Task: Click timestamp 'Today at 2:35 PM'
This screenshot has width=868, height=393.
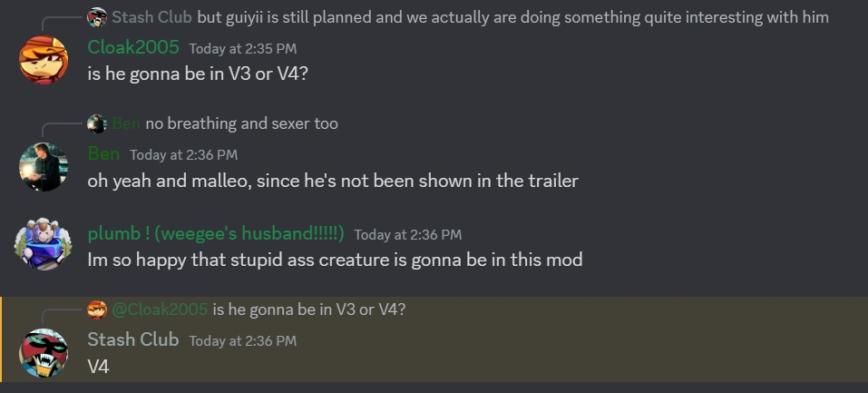Action: point(243,48)
